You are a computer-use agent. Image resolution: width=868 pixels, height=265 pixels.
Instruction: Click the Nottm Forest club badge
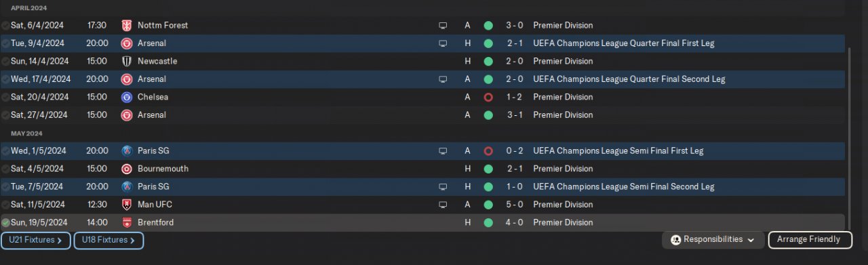coord(126,26)
